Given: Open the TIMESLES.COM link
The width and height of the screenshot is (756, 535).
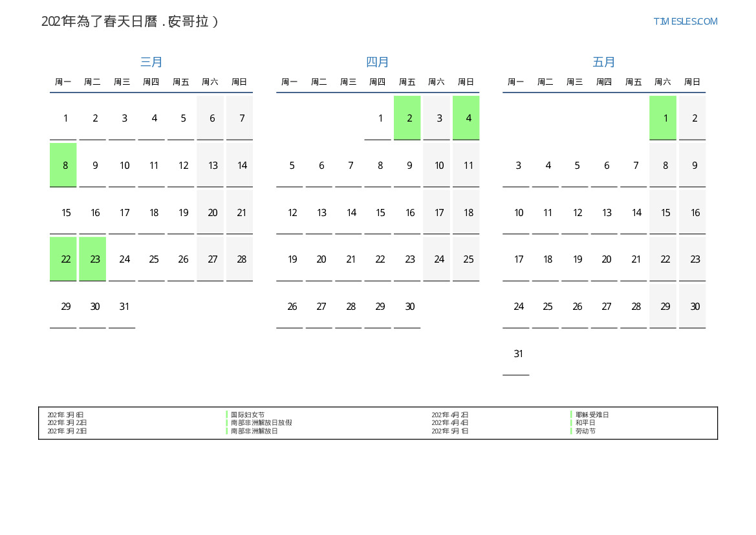Looking at the screenshot, I should pos(685,21).
